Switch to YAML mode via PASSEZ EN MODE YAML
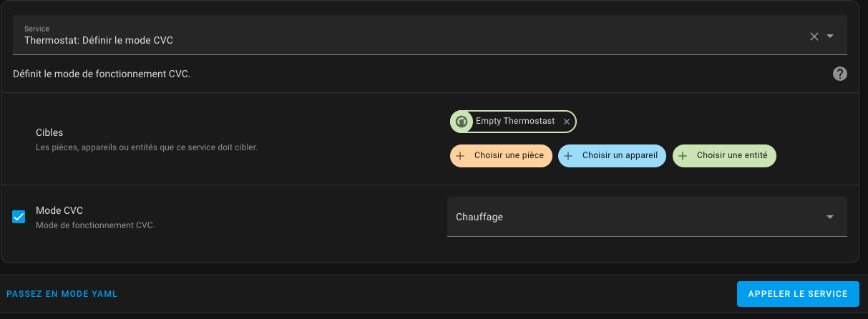Screen dimensions: 868x319 pos(62,294)
